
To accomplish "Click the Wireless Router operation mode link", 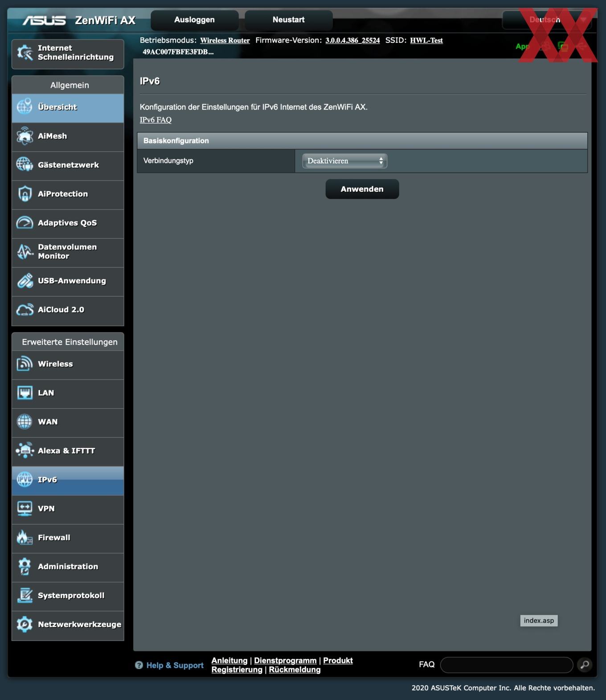I will click(225, 41).
